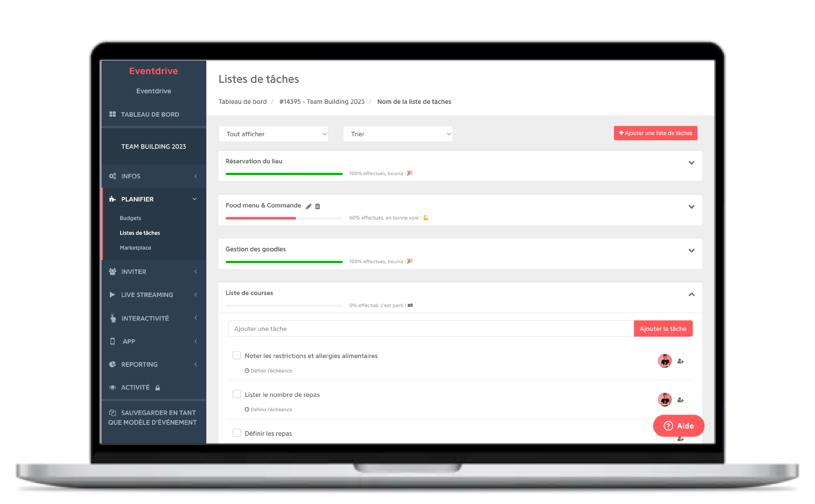Toggle the checkbox for Définir les repas task
Viewport: 815px width, 504px height.
pyautogui.click(x=236, y=434)
